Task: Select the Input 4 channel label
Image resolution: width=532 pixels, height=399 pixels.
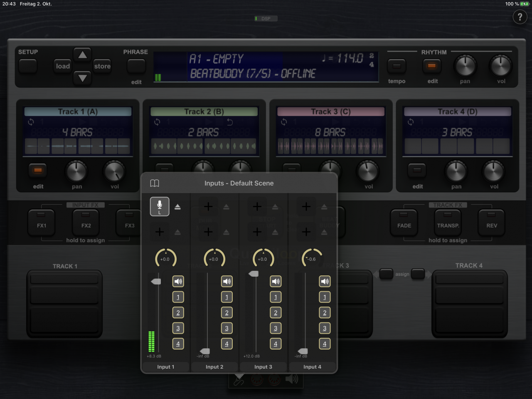Action: [312, 367]
